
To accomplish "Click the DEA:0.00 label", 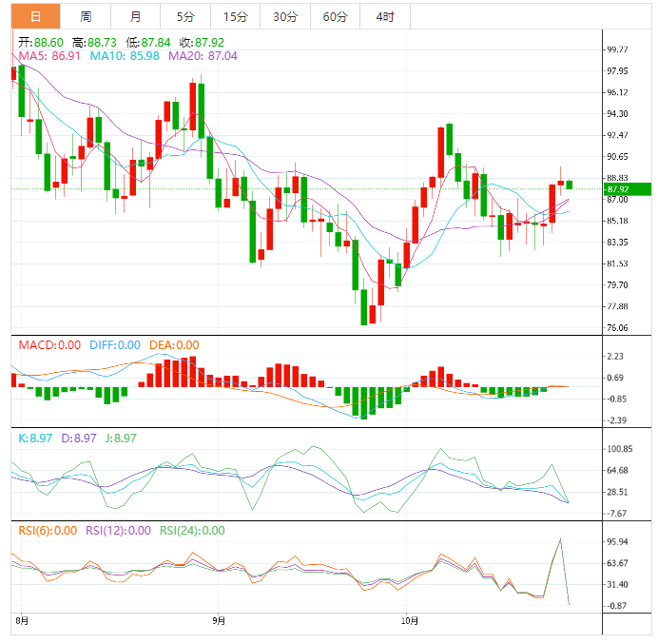I will pos(174,345).
